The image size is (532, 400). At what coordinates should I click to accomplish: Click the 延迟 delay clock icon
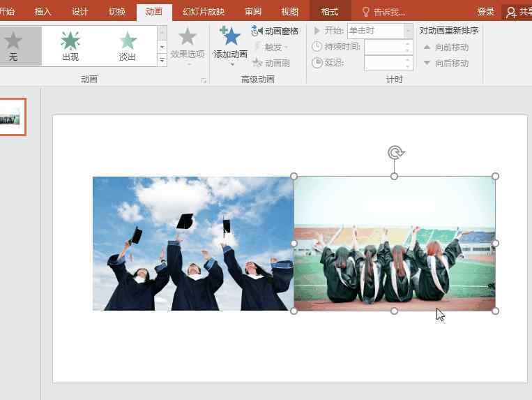pyautogui.click(x=317, y=63)
